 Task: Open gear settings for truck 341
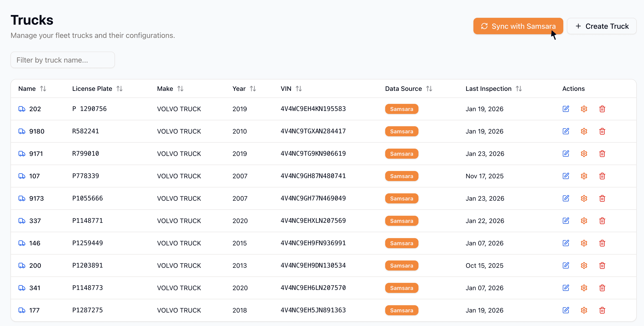pos(584,288)
